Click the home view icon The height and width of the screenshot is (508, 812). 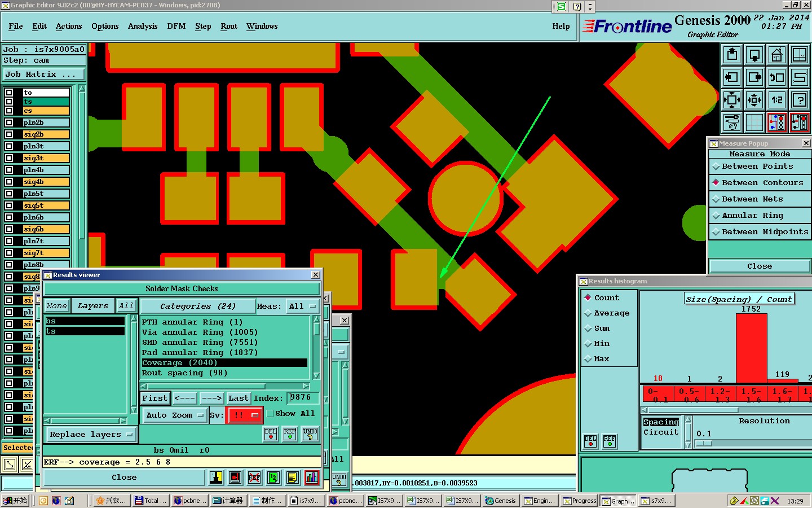point(777,55)
